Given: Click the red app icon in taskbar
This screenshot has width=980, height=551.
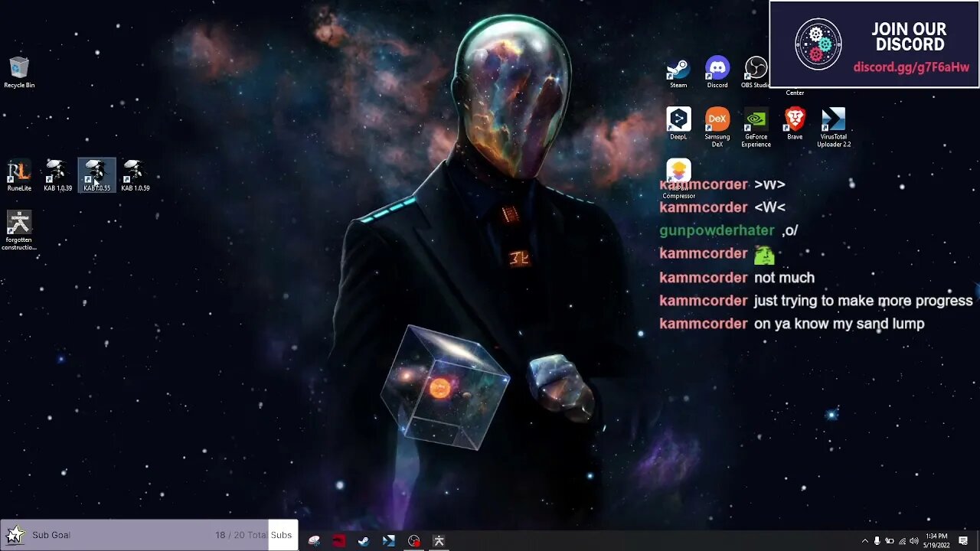Looking at the screenshot, I should [x=338, y=541].
